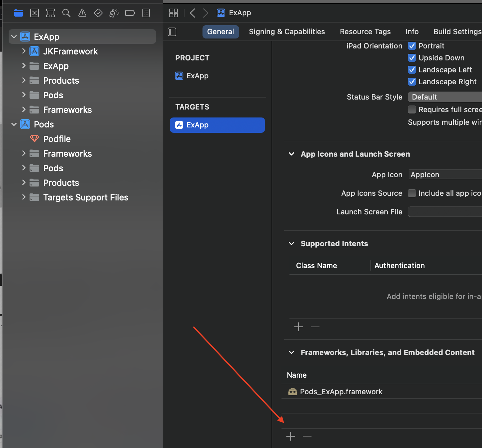Switch to the Build Settings tab
Image resolution: width=482 pixels, height=448 pixels.
point(457,32)
